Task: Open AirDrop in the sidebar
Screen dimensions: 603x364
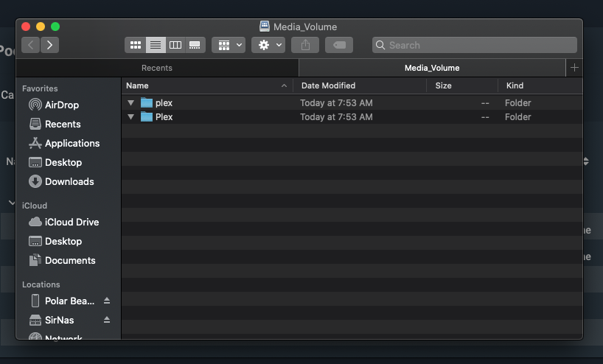Action: 61,105
